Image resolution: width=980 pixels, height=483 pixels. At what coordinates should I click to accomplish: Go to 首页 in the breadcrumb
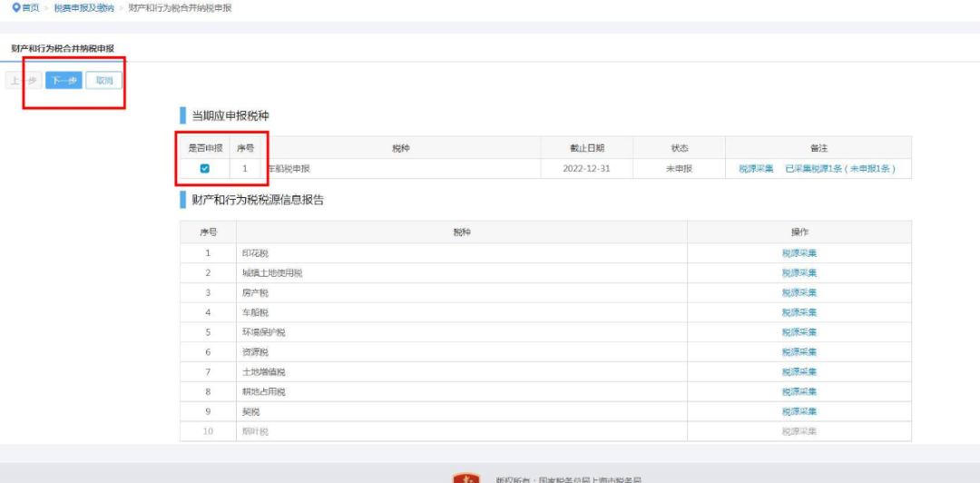31,8
